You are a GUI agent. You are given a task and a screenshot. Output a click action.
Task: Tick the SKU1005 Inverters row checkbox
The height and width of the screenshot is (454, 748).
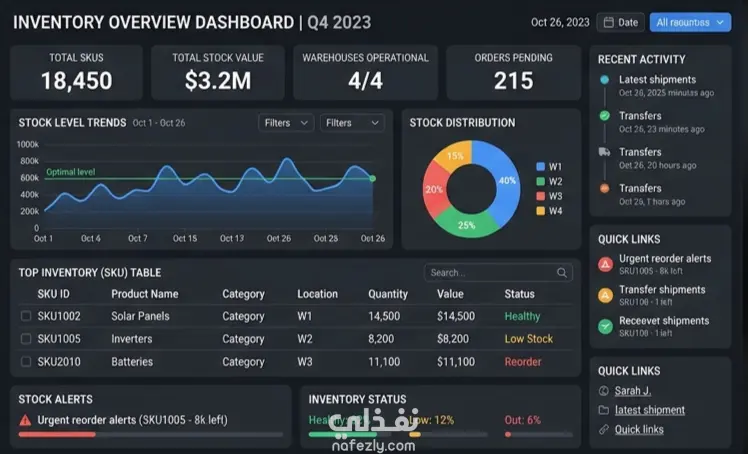tap(26, 339)
